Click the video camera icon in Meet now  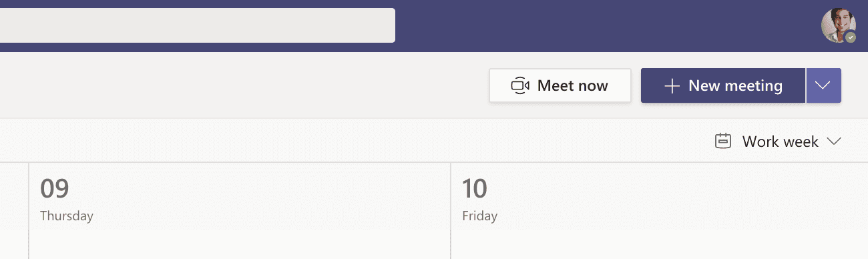[x=520, y=85]
